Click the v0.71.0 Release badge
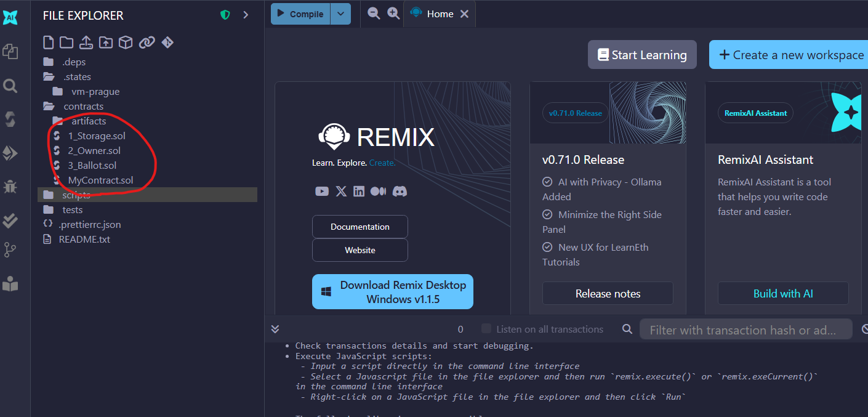868x417 pixels. tap(576, 113)
